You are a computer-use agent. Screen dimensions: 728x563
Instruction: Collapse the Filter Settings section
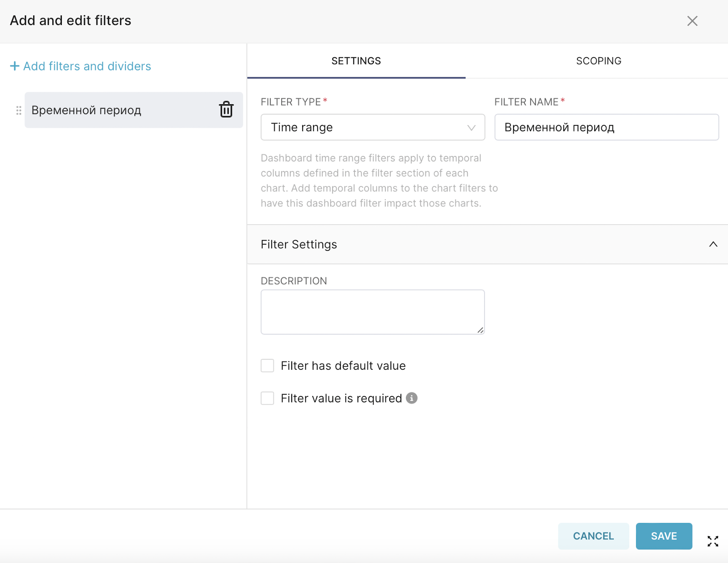click(713, 244)
